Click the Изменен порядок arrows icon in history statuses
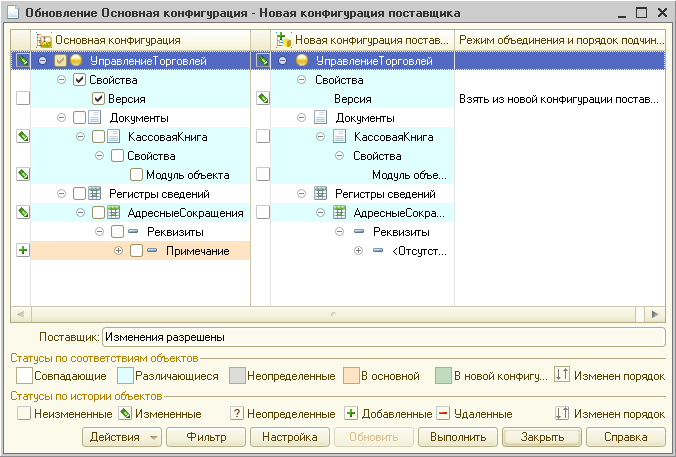The width and height of the screenshot is (676, 457). pos(562,414)
